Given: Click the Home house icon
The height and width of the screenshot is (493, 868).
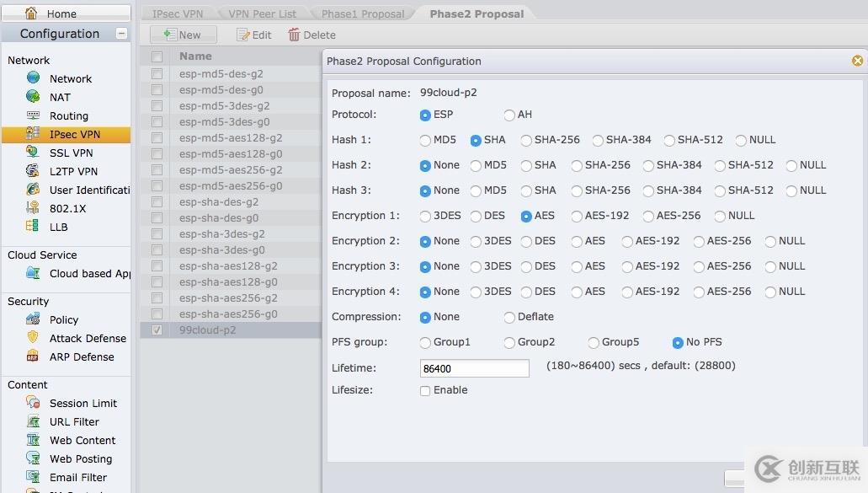Looking at the screenshot, I should tap(31, 13).
